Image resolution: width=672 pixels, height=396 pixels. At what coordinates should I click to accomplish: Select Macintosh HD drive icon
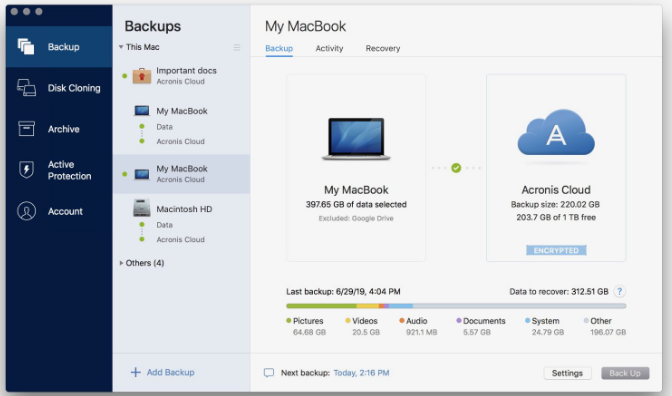141,208
